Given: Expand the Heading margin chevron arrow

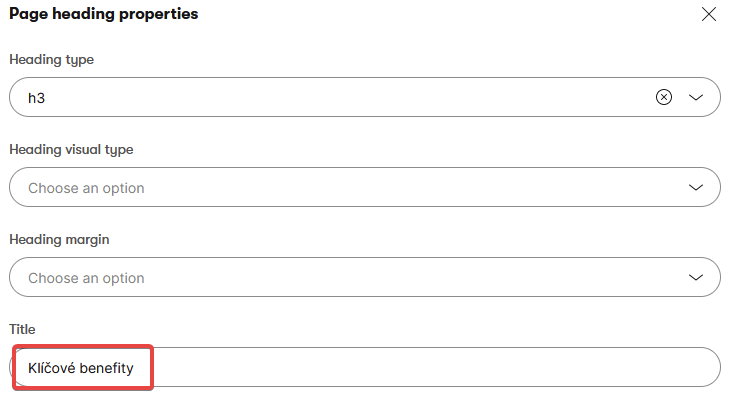Looking at the screenshot, I should [x=697, y=277].
